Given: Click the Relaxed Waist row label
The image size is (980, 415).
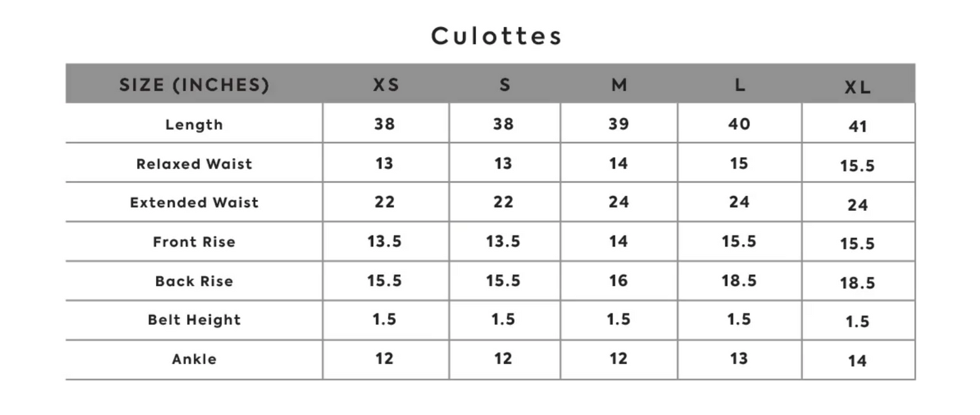Looking at the screenshot, I should 194,164.
